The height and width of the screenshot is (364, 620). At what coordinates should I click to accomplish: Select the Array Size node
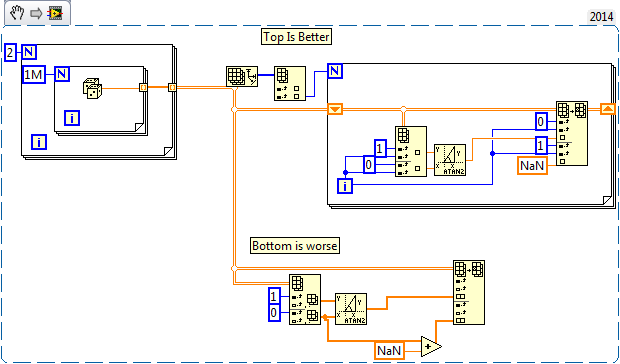tap(290, 83)
